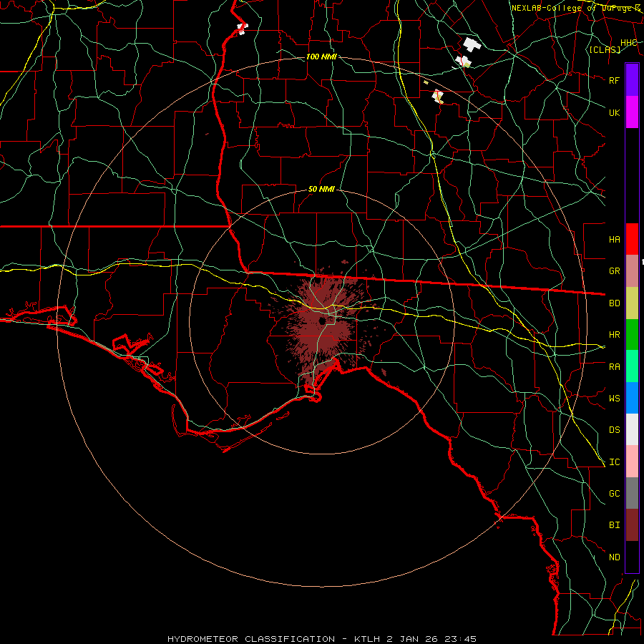Click the 100 NMI range ring label

pos(321,57)
